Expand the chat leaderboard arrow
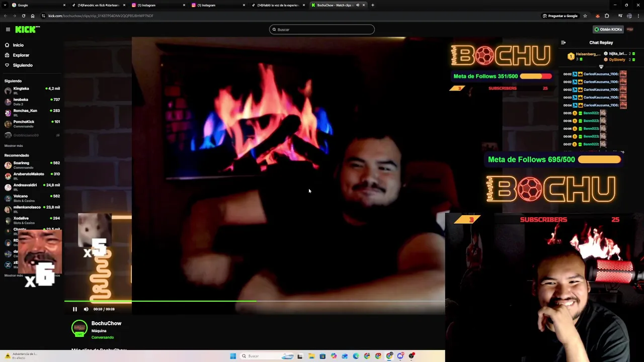 coord(601,66)
